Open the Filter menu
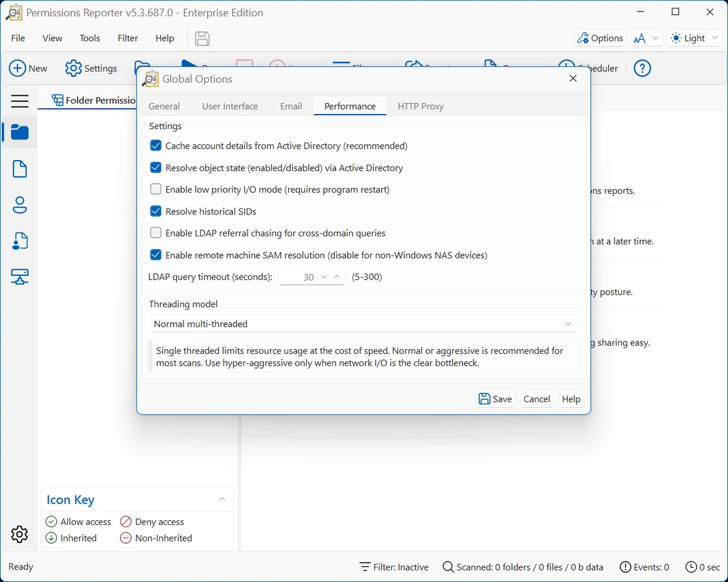This screenshot has height=582, width=728. click(127, 38)
